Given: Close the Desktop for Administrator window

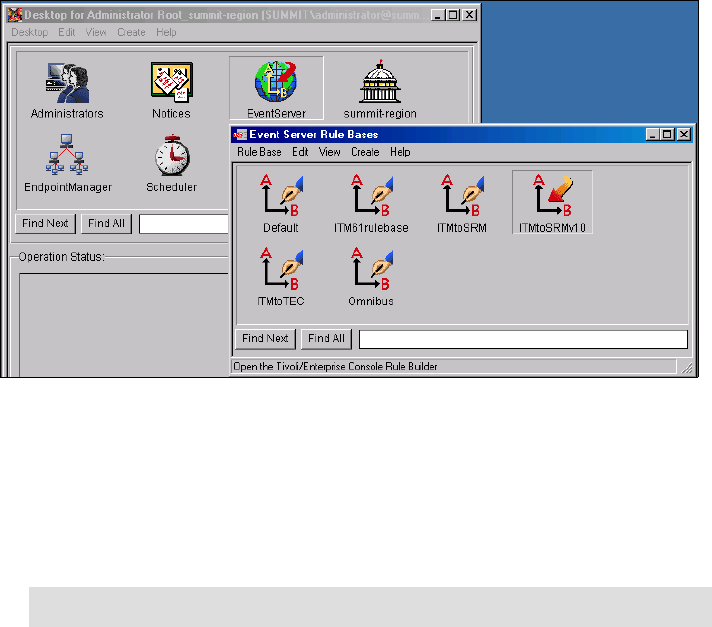Looking at the screenshot, I should coord(470,15).
